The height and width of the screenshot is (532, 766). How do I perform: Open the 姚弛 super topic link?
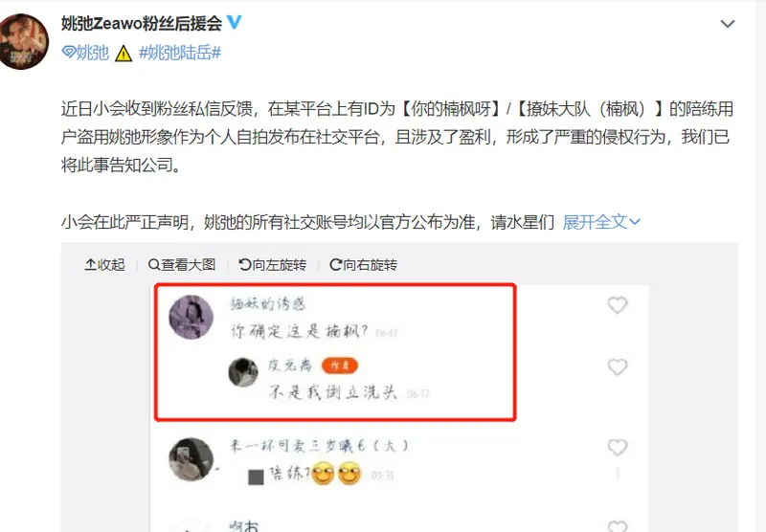click(85, 53)
